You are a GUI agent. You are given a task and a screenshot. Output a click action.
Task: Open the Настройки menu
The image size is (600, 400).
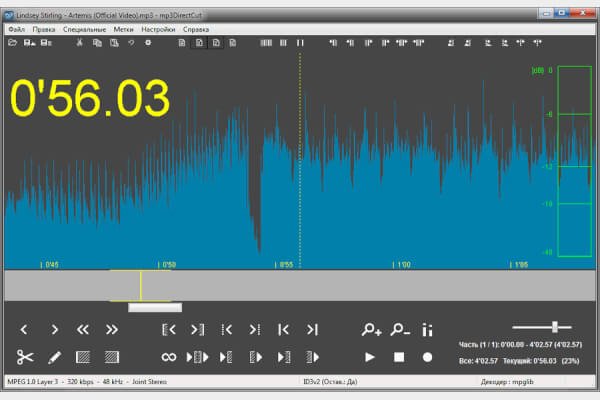pos(158,29)
